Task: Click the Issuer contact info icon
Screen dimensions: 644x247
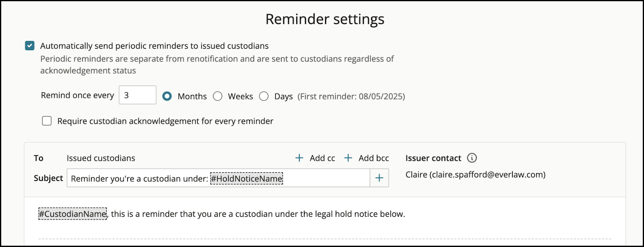Action: coord(472,158)
